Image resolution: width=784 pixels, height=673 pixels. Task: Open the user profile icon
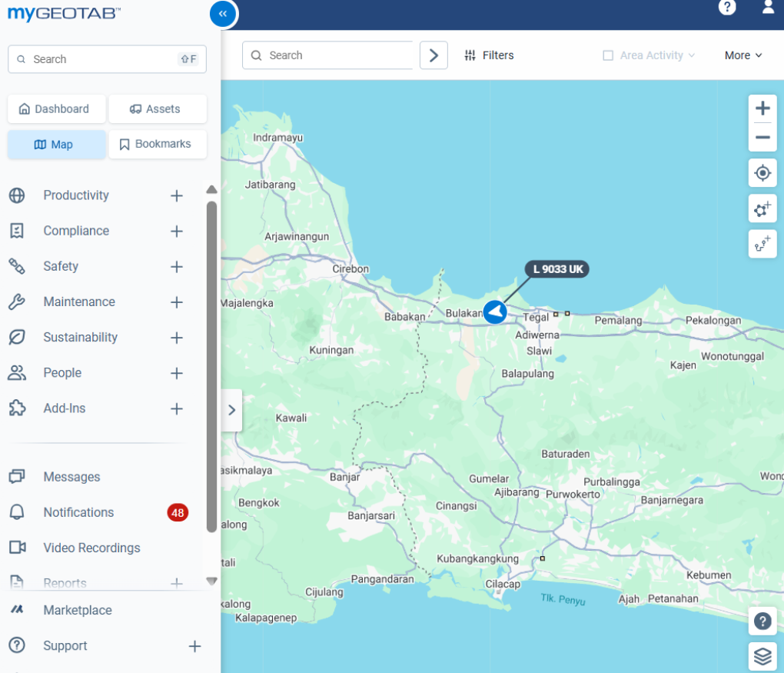[768, 8]
